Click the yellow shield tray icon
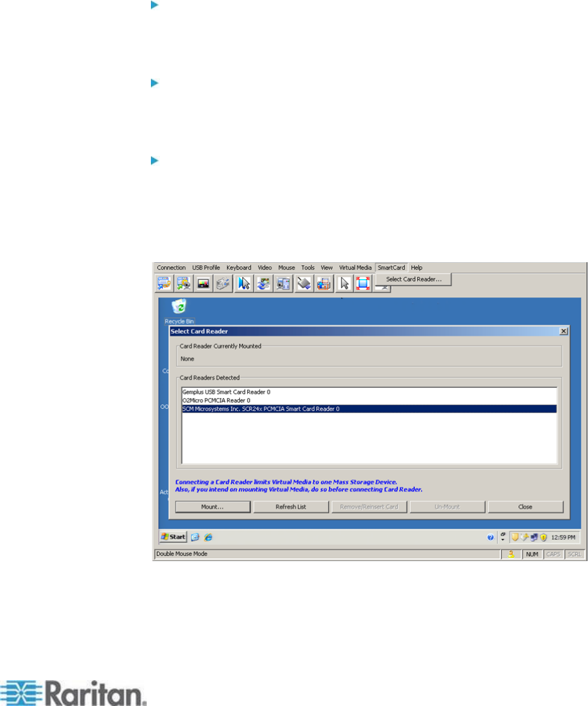 pyautogui.click(x=515, y=536)
